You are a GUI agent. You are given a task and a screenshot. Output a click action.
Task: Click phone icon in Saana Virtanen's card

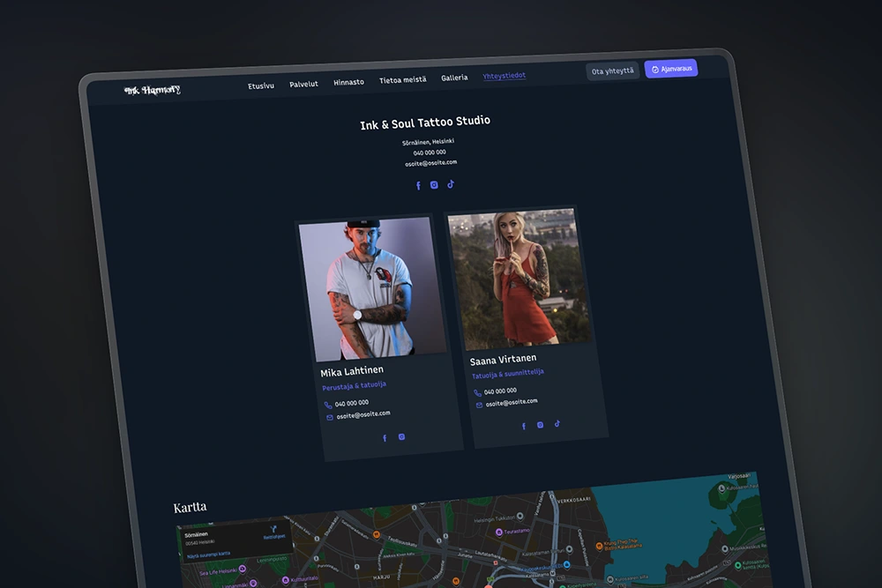[x=477, y=392]
